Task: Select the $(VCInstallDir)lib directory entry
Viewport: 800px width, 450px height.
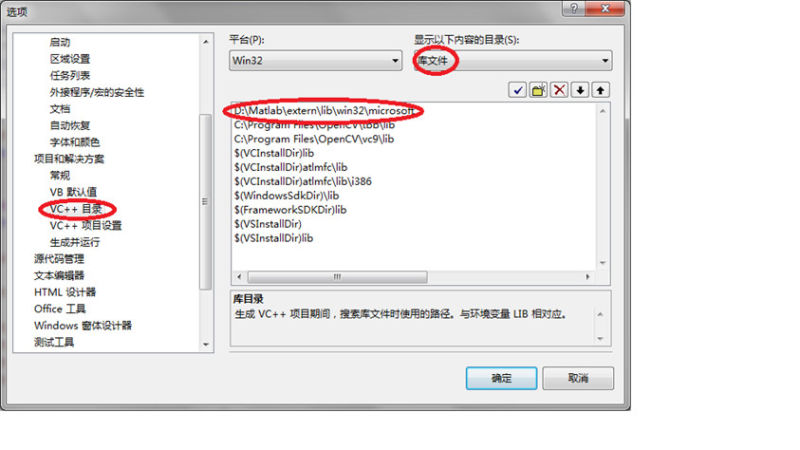Action: pyautogui.click(x=274, y=153)
